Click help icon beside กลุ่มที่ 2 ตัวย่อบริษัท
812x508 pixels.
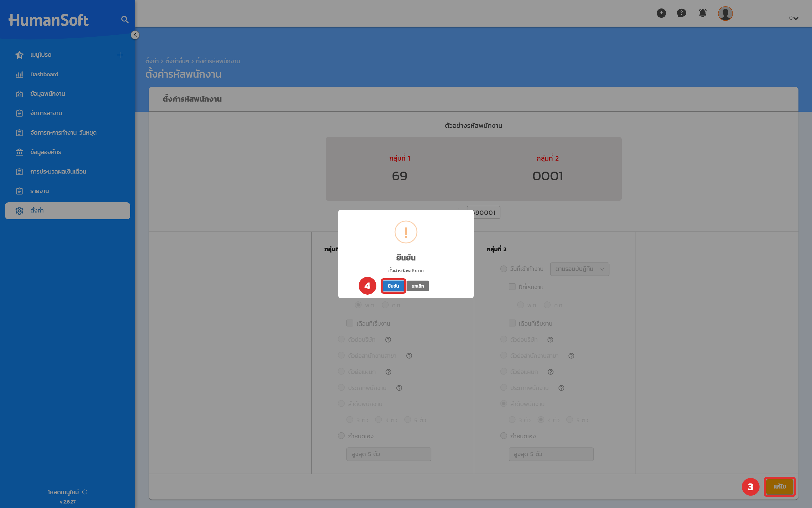click(x=550, y=340)
